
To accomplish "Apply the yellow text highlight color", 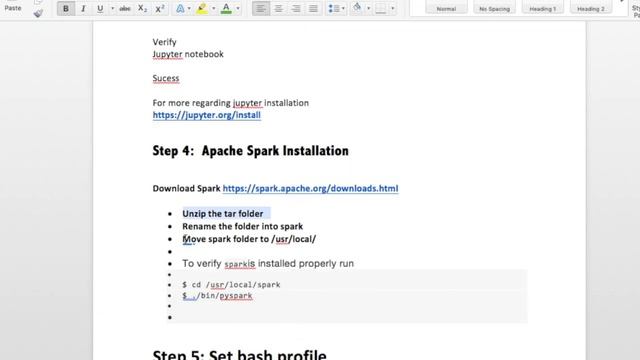I will pyautogui.click(x=202, y=9).
